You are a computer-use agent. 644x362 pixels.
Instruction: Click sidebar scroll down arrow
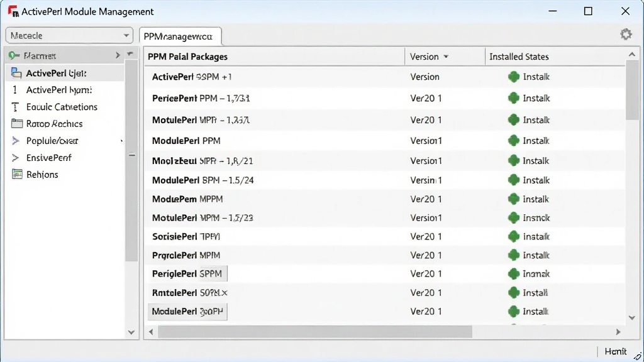(131, 332)
